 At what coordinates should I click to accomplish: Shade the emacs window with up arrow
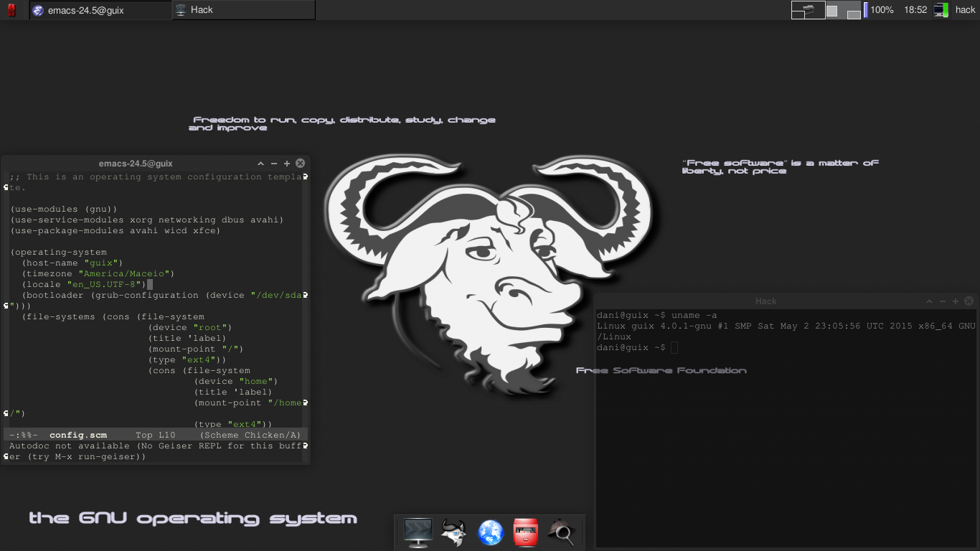tap(260, 164)
